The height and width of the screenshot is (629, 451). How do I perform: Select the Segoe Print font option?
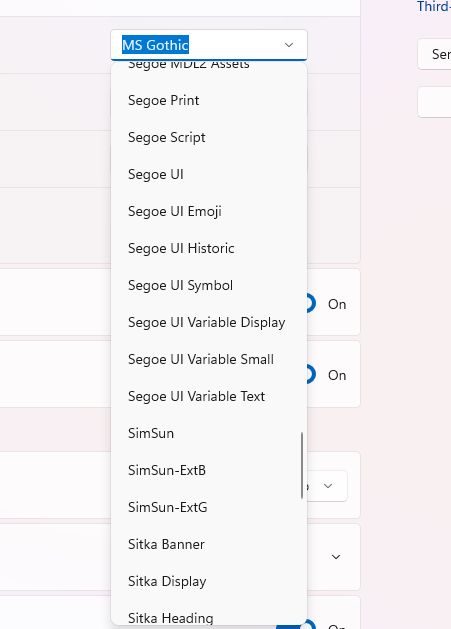click(209, 100)
